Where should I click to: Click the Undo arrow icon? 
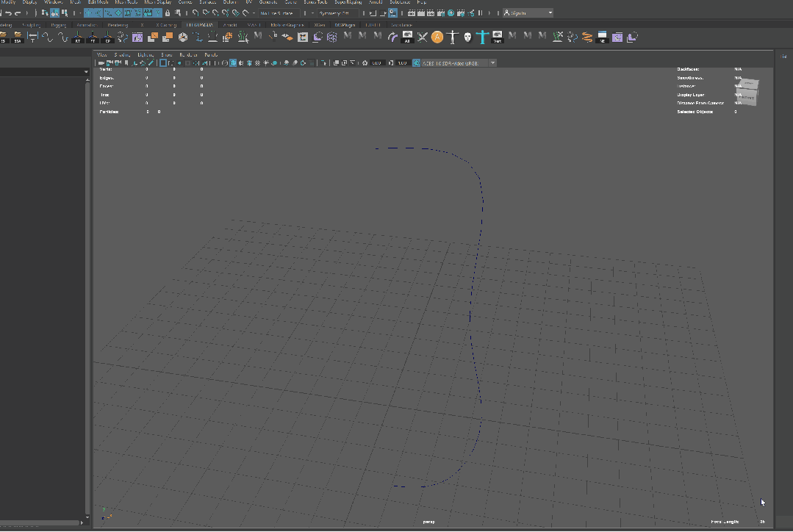pyautogui.click(x=8, y=13)
